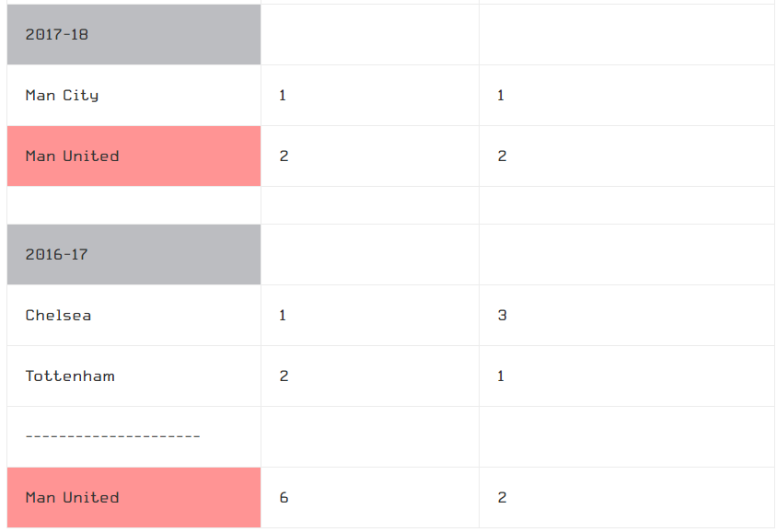Click the 2016-17 season header cell
The width and height of the screenshot is (777, 532).
[133, 255]
